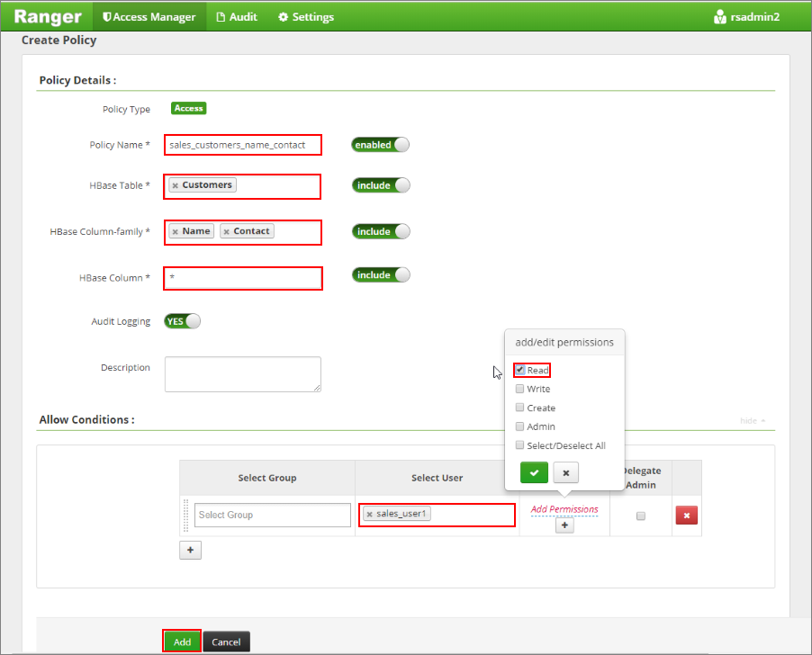This screenshot has width=812, height=655.
Task: Remove the Contact column-family tag
Action: coord(226,232)
